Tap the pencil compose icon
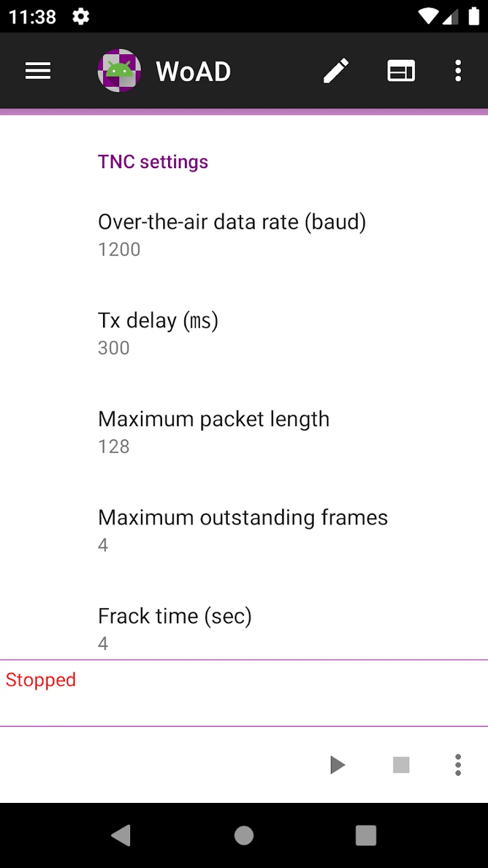Image resolution: width=488 pixels, height=868 pixels. pos(336,71)
